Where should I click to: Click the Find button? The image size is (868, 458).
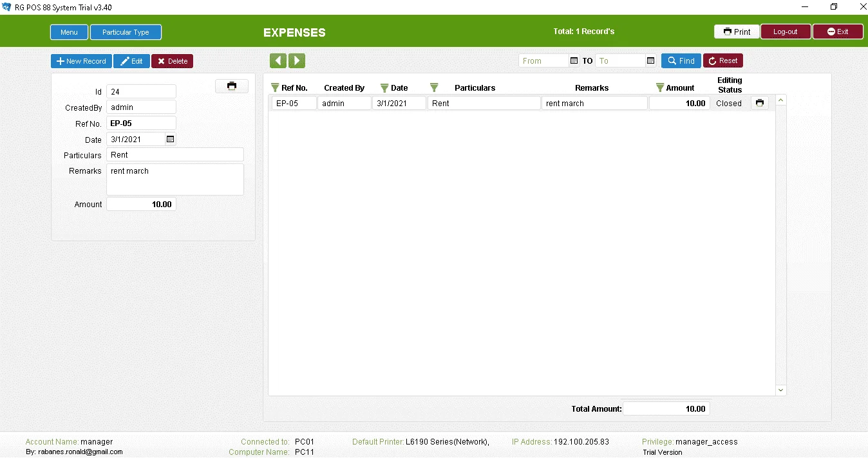click(681, 61)
